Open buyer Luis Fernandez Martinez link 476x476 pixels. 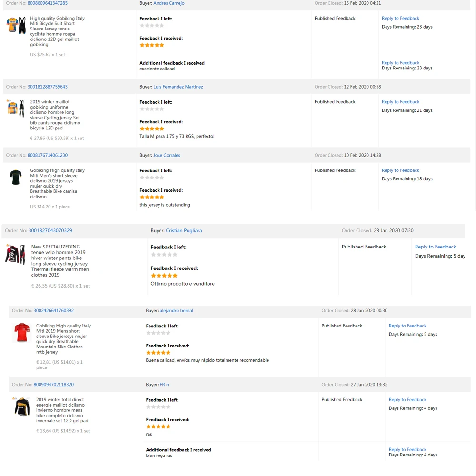point(178,87)
